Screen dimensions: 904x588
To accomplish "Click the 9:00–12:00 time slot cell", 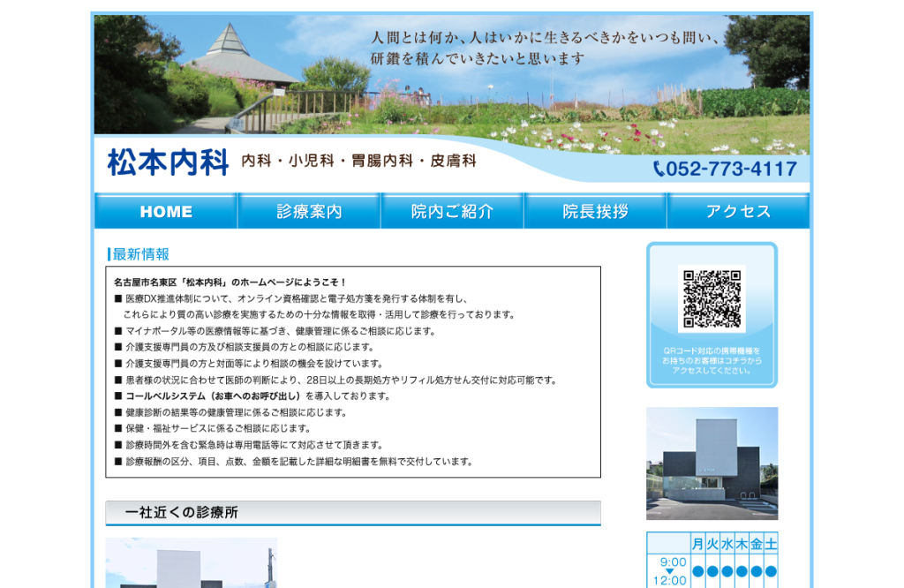I will (669, 570).
